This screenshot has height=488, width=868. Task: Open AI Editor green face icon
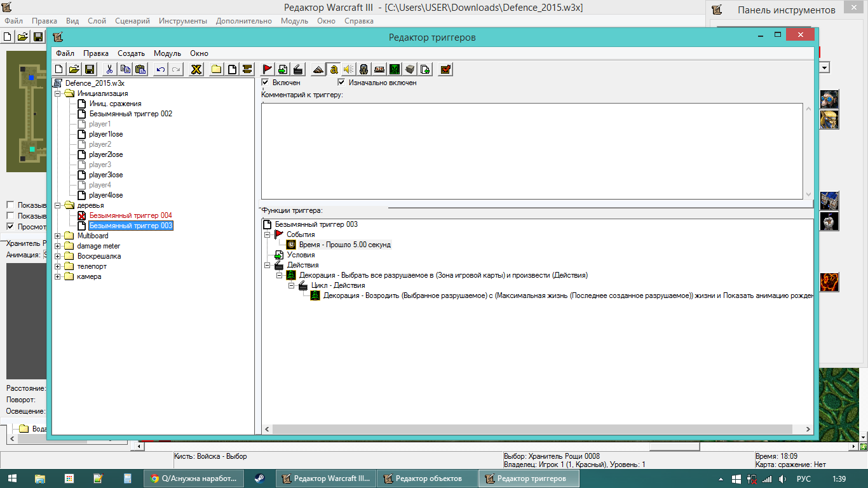click(395, 69)
